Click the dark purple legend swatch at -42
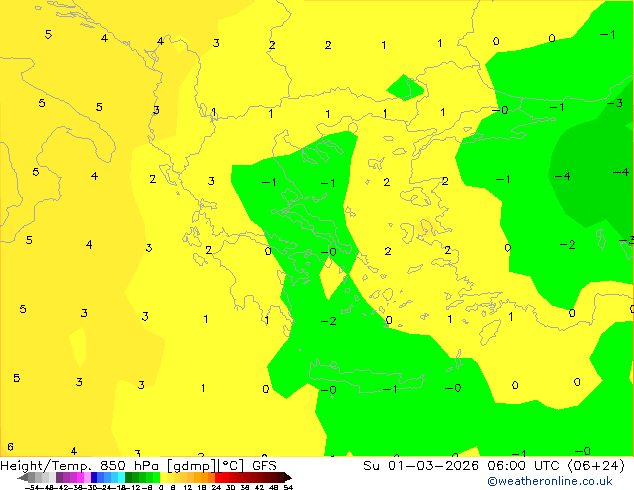Viewport: 634px width, 490px height. pos(59,477)
